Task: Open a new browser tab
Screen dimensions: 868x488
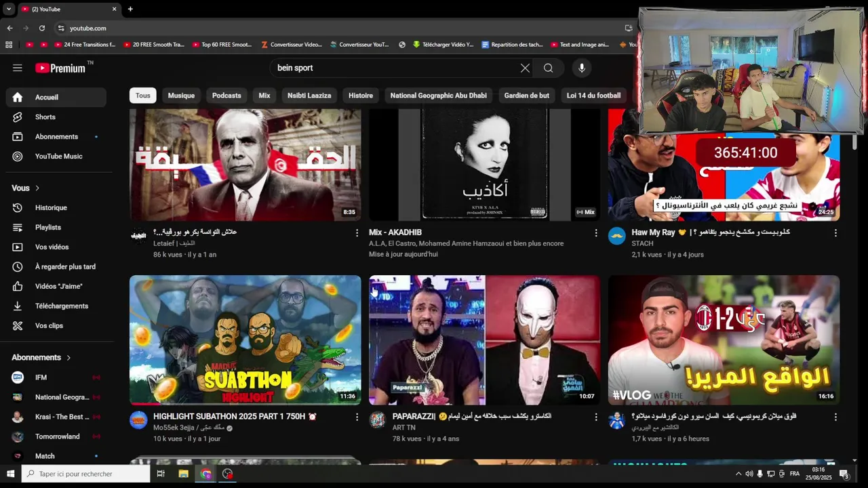Action: pyautogui.click(x=130, y=9)
